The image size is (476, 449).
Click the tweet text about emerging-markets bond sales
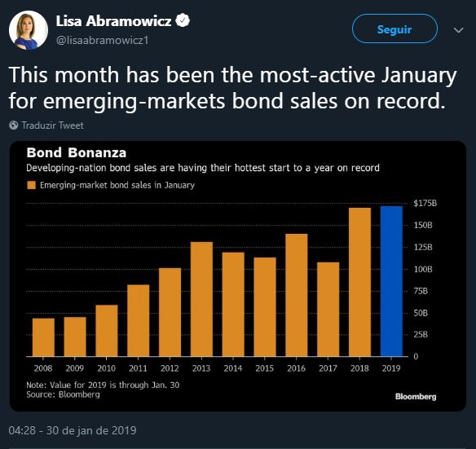click(232, 87)
